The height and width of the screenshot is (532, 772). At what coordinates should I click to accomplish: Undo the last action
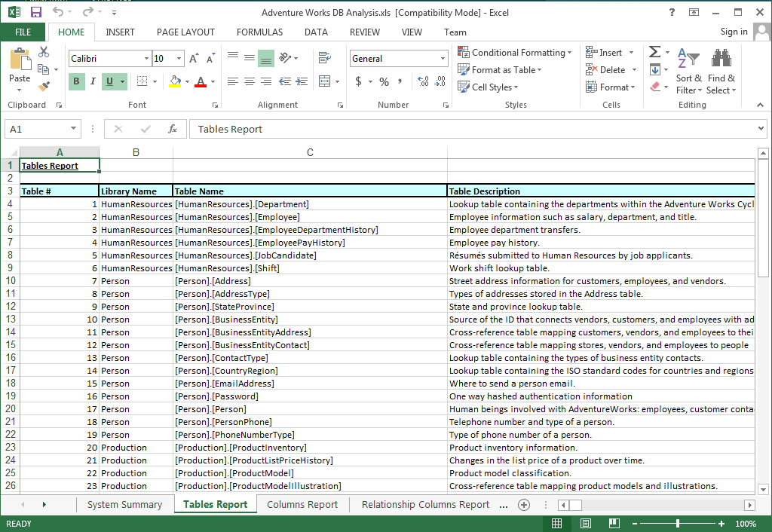[59, 12]
